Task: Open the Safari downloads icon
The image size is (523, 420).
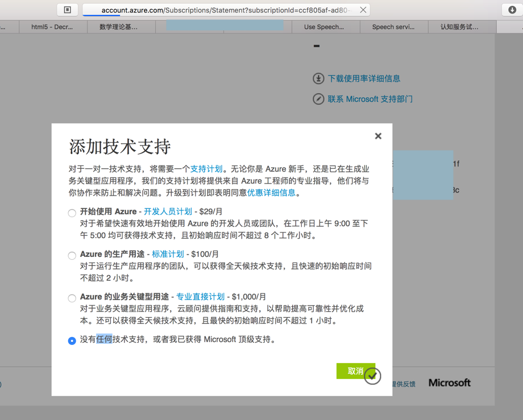Action: coord(512,10)
